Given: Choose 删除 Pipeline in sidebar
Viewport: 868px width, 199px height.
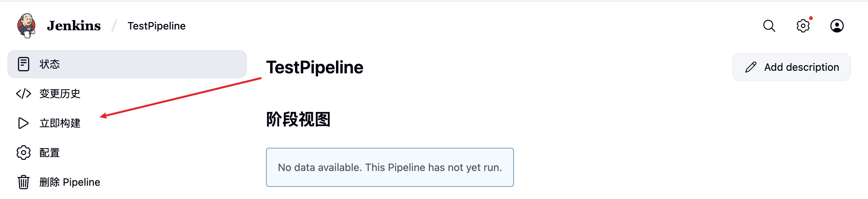Looking at the screenshot, I should click(x=70, y=182).
